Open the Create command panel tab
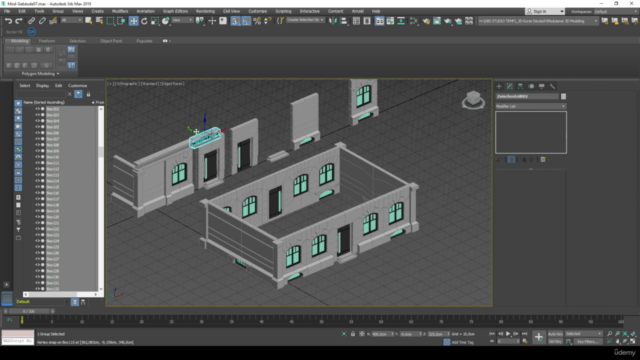Screen dimensions: 640x360 [499, 87]
